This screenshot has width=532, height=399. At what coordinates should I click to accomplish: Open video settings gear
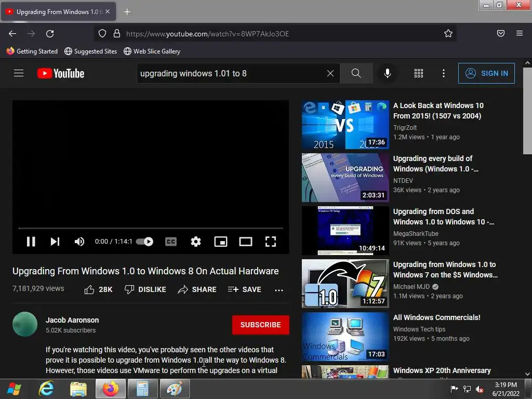[x=196, y=242]
